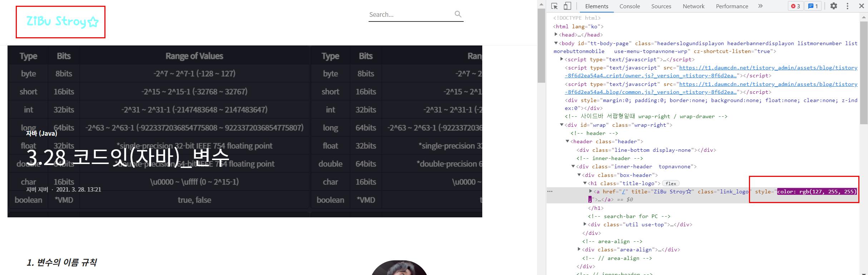
Task: Select the DOCTYPE html line
Action: 577,18
